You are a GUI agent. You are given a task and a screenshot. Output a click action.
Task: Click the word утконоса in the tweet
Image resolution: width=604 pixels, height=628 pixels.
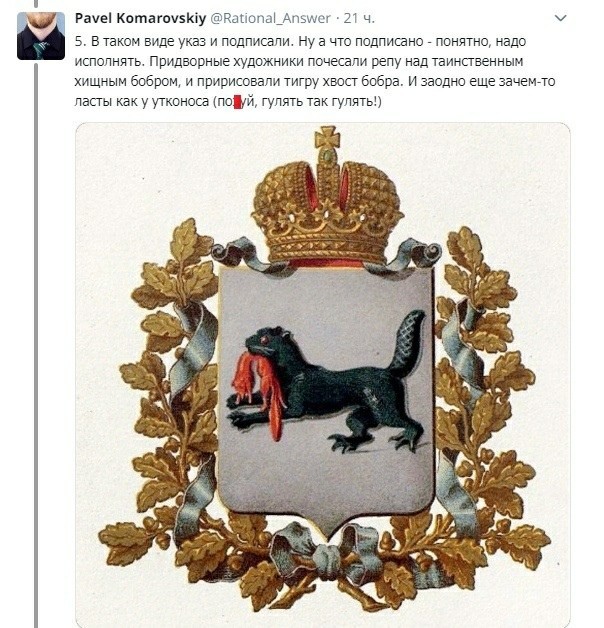point(181,102)
